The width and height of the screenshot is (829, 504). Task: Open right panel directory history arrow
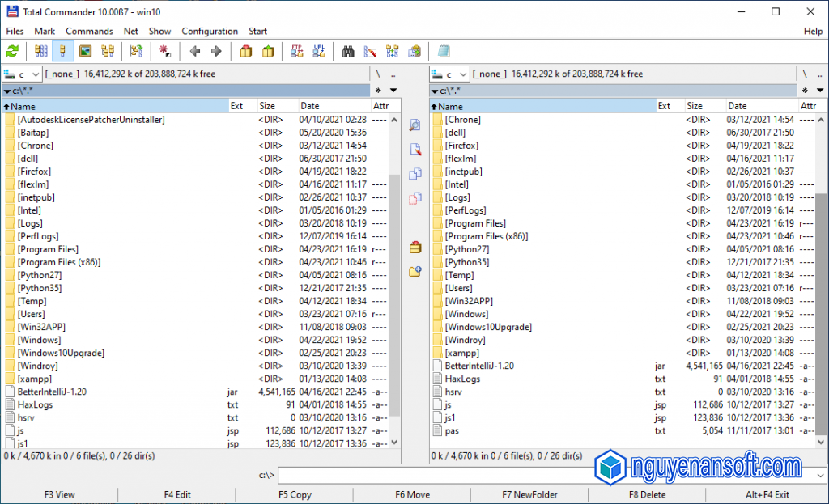coord(820,91)
